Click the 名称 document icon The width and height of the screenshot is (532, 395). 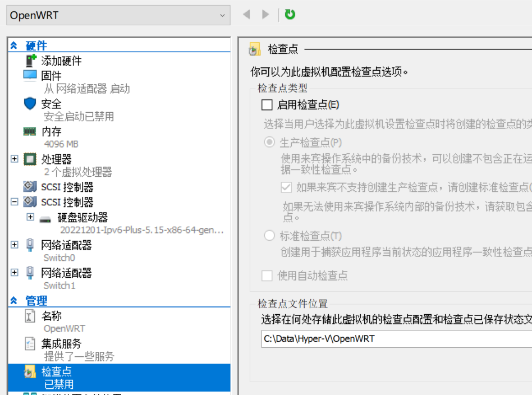click(x=30, y=316)
